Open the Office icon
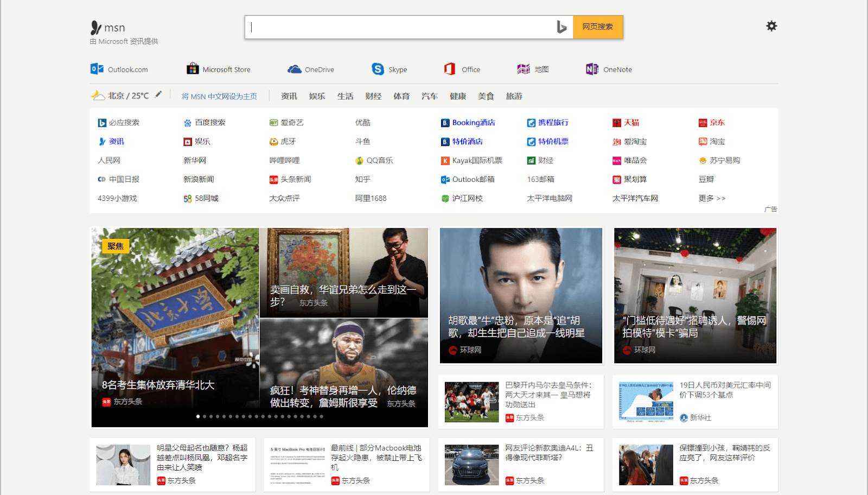 tap(449, 69)
